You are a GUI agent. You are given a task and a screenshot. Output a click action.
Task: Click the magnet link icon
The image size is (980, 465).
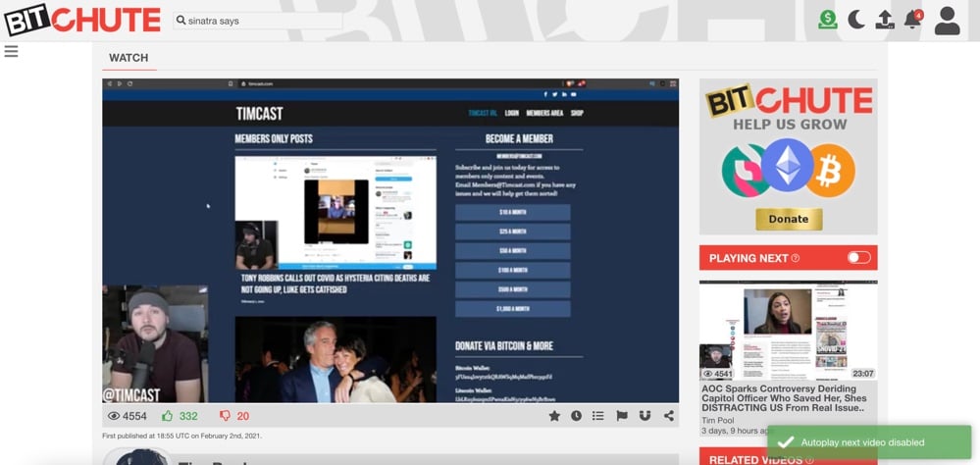point(645,416)
